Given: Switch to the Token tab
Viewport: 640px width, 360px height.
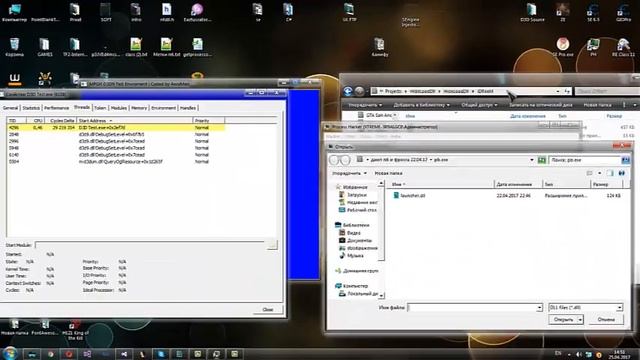Looking at the screenshot, I should tap(100, 108).
